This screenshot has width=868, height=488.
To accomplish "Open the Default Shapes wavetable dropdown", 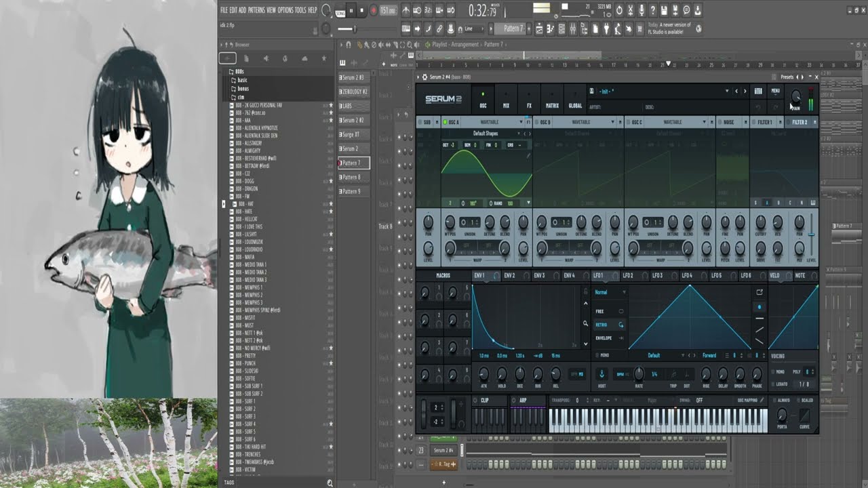I will click(486, 134).
